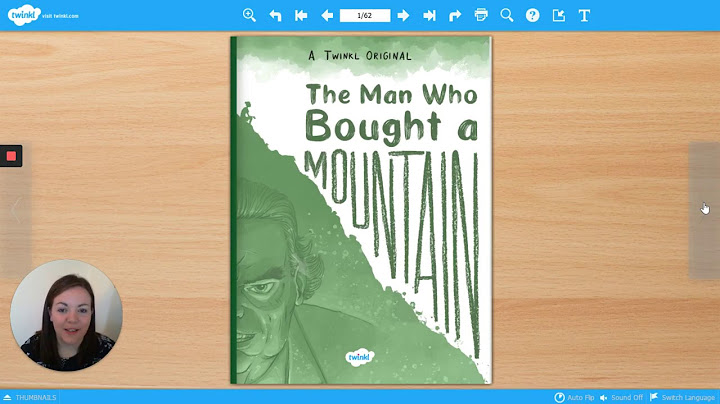
Task: Stop recording with red square button
Action: [11, 156]
